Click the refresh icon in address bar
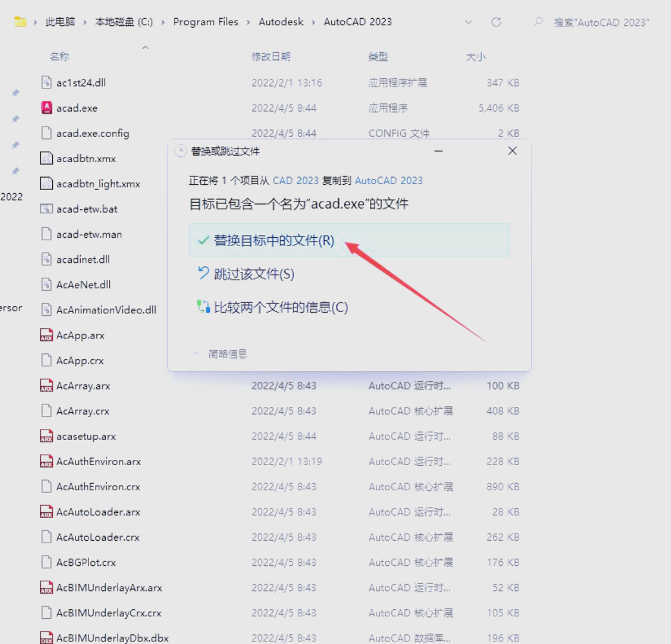 pos(496,22)
